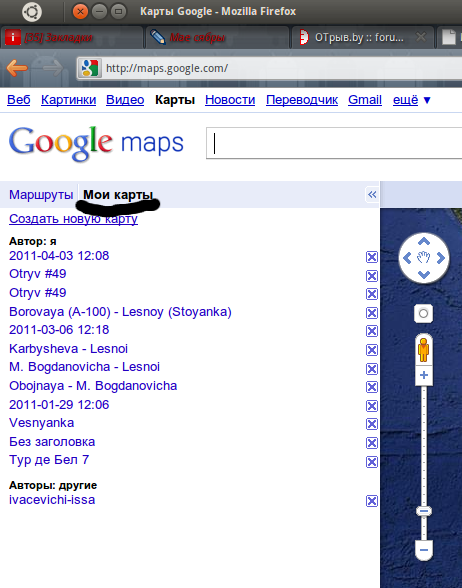The height and width of the screenshot is (588, 462).
Task: Open the Картинки link
Action: pyautogui.click(x=68, y=100)
